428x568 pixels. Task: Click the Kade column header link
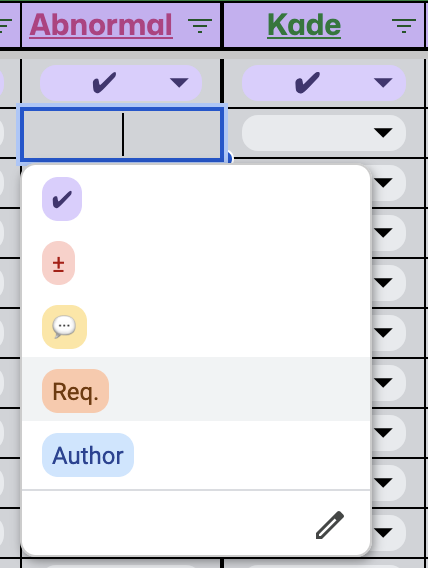click(304, 25)
